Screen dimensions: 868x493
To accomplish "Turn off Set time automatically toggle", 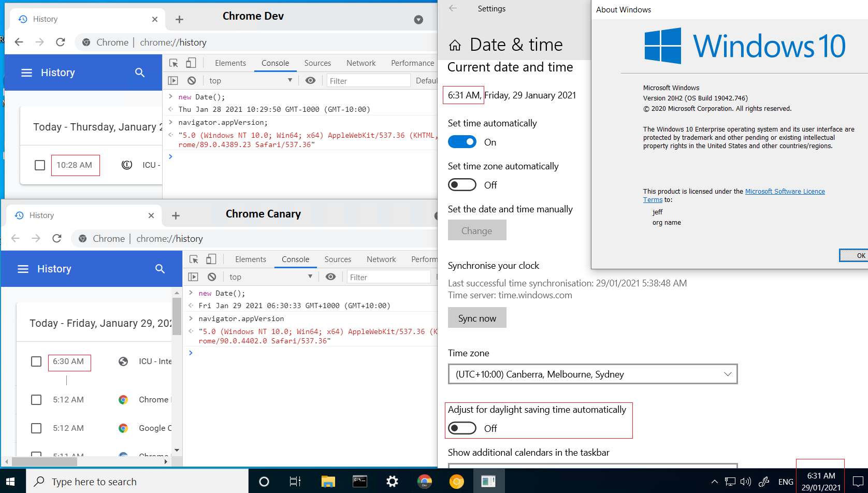I will (462, 142).
